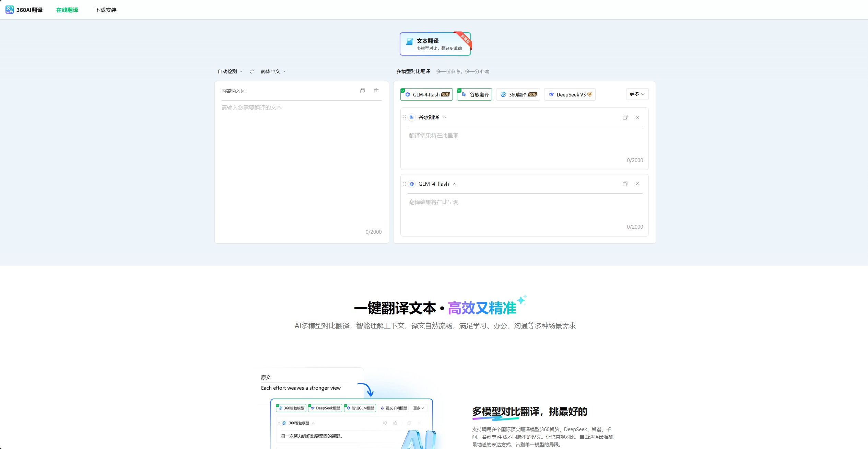868x449 pixels.
Task: Enable the 360翻译 model option
Action: [x=518, y=94]
